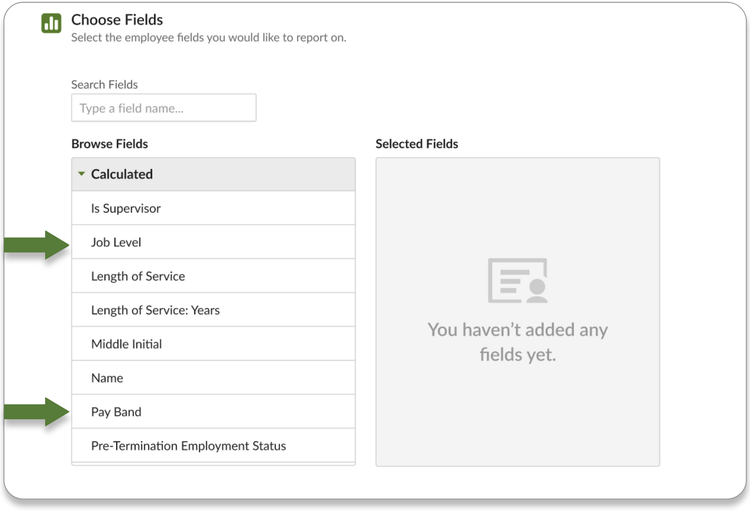This screenshot has height=511, width=750.
Task: Select the Name field
Action: tap(107, 378)
